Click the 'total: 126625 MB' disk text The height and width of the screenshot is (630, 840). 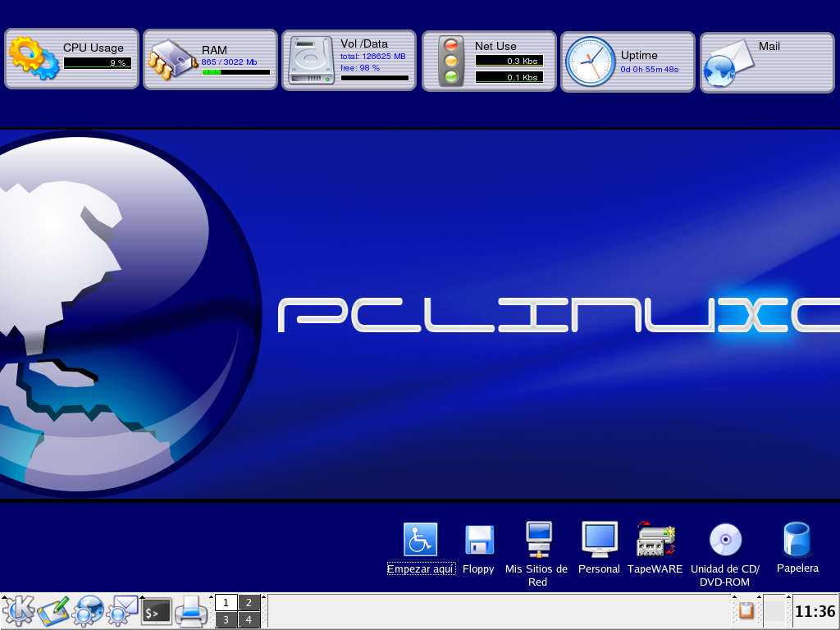point(373,57)
